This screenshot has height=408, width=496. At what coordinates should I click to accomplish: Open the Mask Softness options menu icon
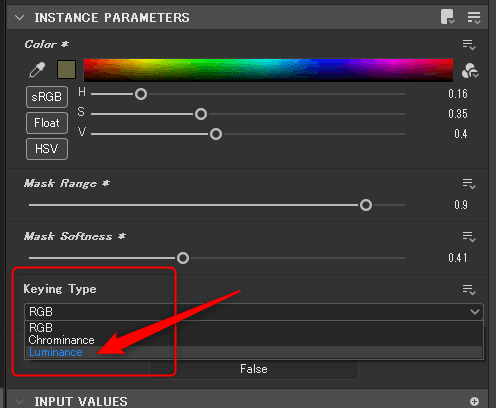coord(469,237)
